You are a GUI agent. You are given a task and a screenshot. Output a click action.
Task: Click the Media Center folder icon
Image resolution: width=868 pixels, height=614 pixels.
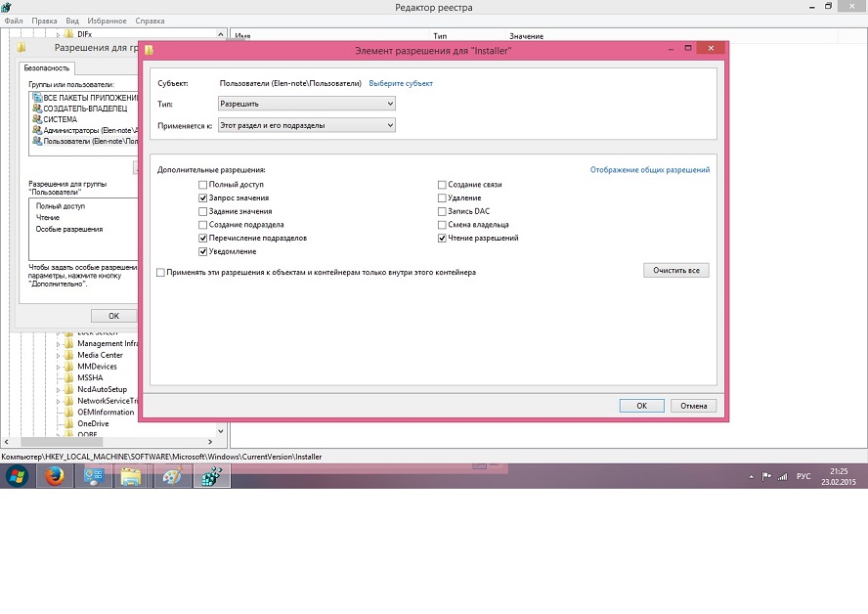(x=68, y=356)
